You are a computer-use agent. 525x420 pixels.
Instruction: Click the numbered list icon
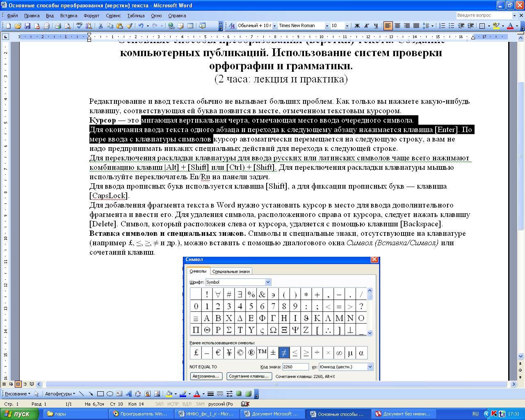[x=442, y=26]
